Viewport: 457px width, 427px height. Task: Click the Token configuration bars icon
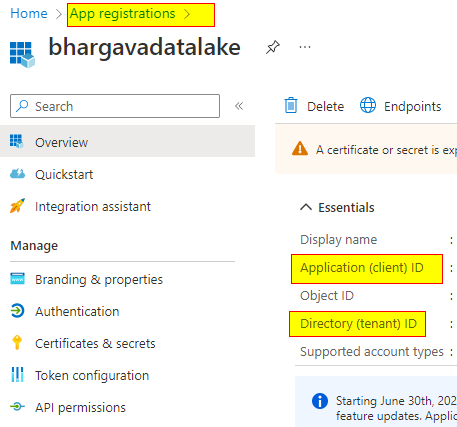17,375
